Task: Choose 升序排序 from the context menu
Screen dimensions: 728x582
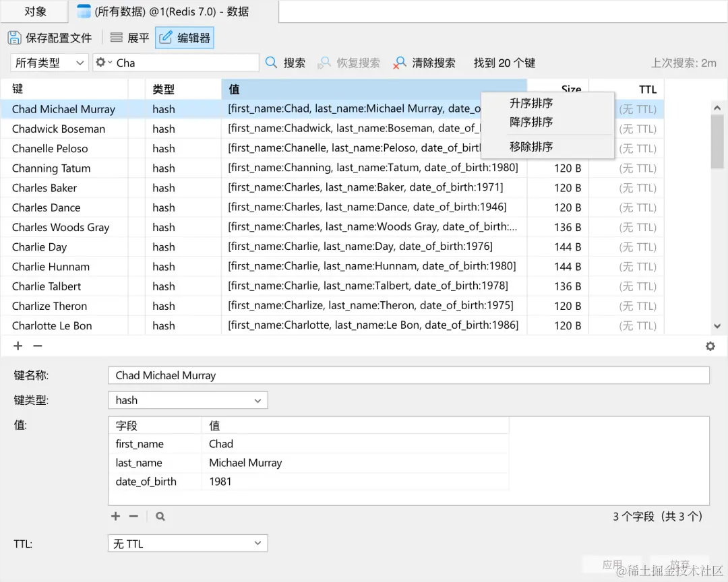Action: click(x=531, y=103)
